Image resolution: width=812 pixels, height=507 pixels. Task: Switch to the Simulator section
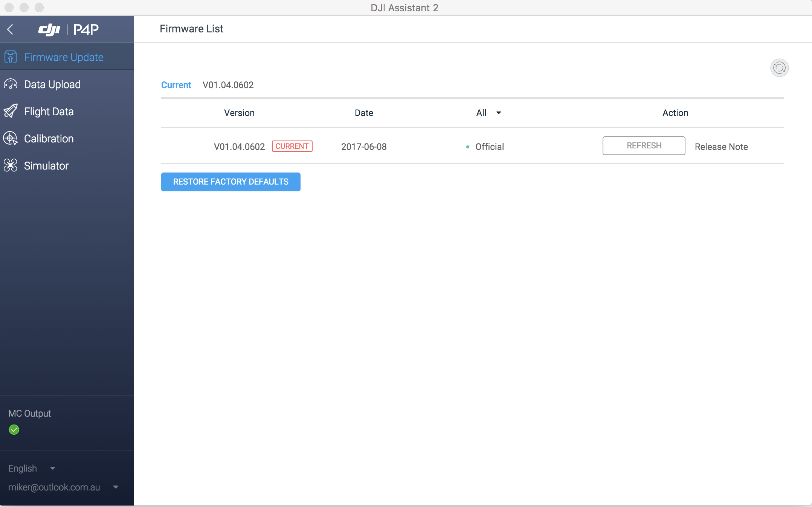[46, 166]
